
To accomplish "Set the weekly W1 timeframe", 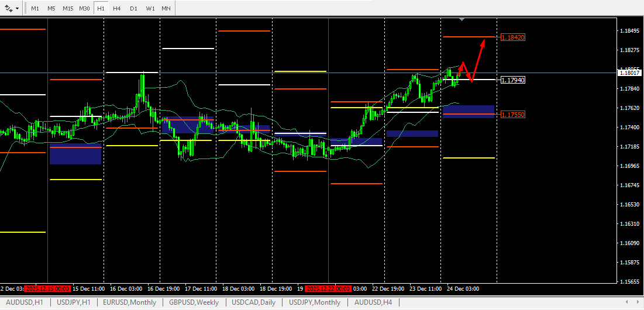I will (x=150, y=8).
